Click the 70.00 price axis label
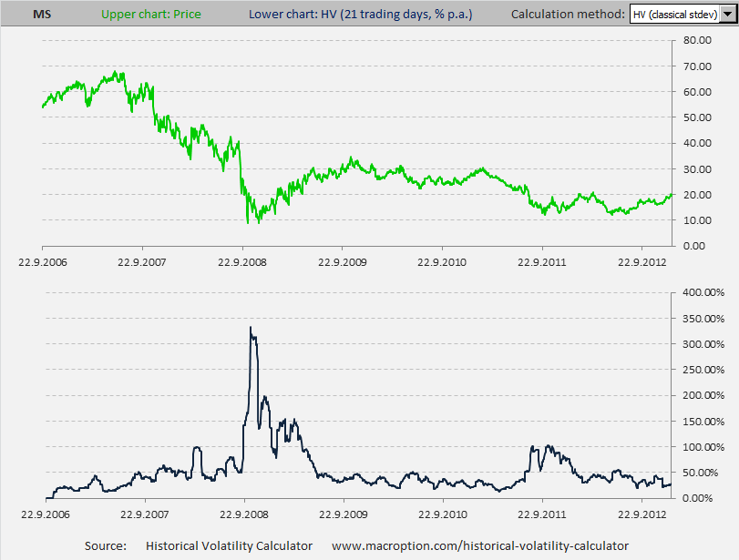Viewport: 739px width, 560px height. tap(697, 66)
